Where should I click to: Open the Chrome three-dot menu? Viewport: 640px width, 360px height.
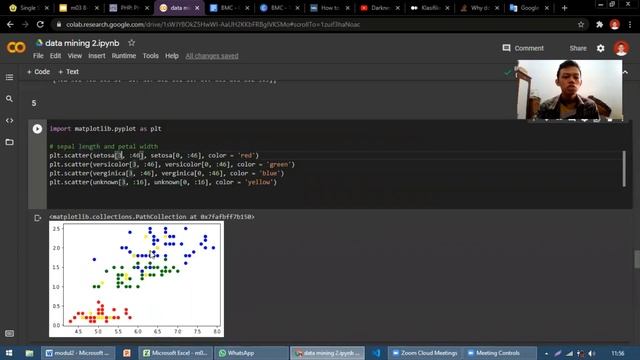coord(630,24)
